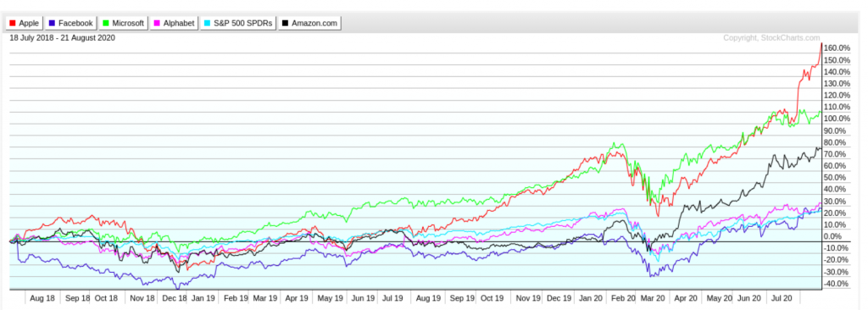
Task: Click the black Amazon.com color swatch
Action: pyautogui.click(x=285, y=23)
